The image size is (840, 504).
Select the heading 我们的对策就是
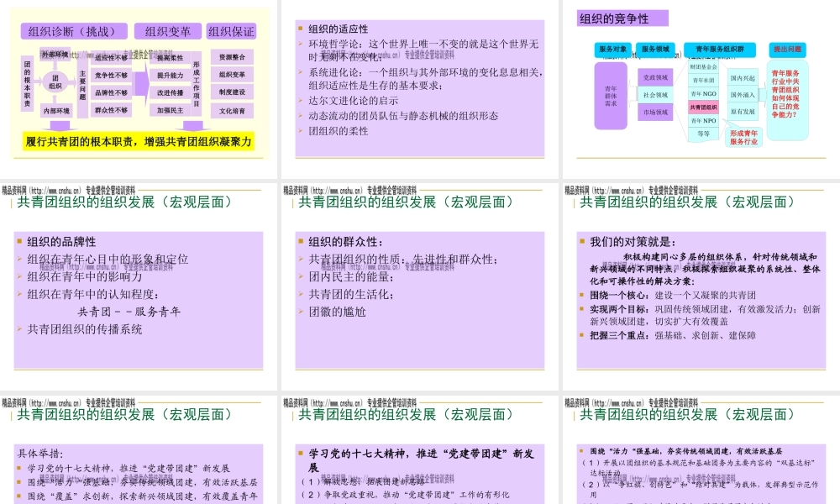[633, 242]
